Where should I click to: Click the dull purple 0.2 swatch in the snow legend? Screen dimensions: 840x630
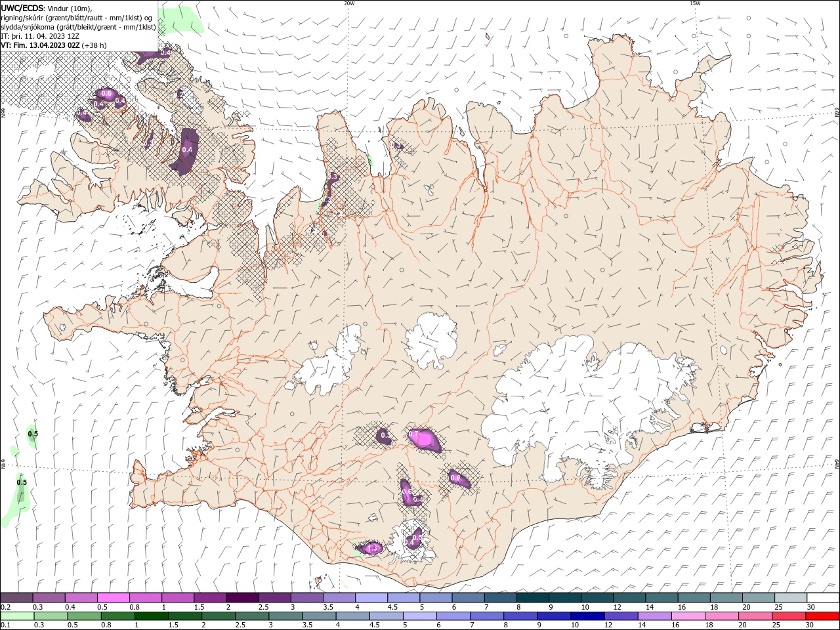tap(16, 598)
